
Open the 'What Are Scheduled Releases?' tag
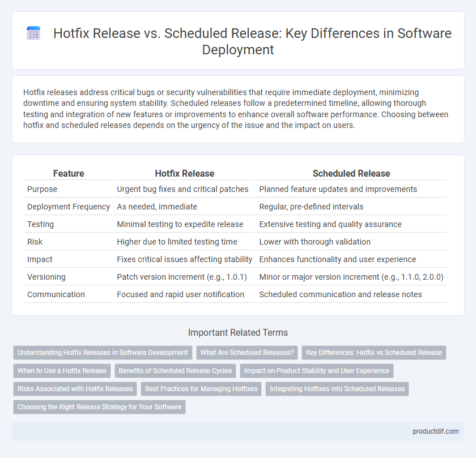click(x=247, y=353)
